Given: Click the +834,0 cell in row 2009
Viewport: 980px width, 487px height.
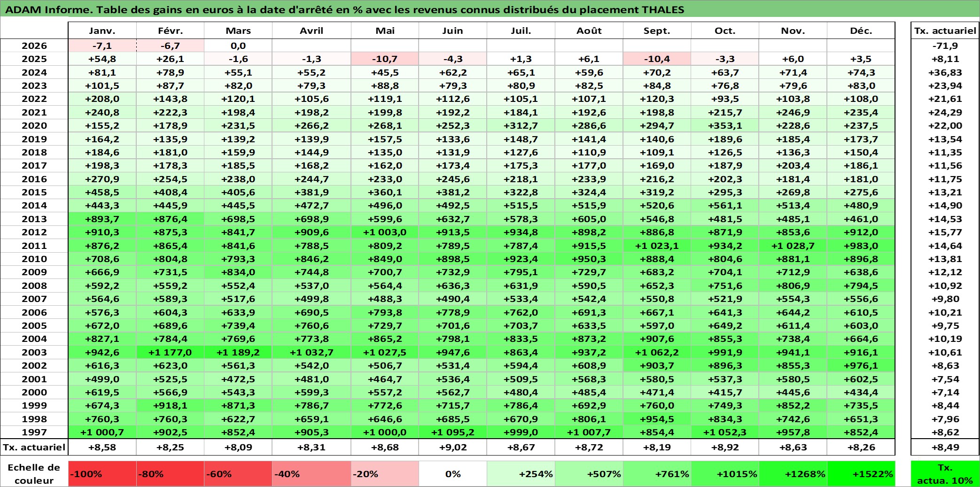Looking at the screenshot, I should [238, 272].
